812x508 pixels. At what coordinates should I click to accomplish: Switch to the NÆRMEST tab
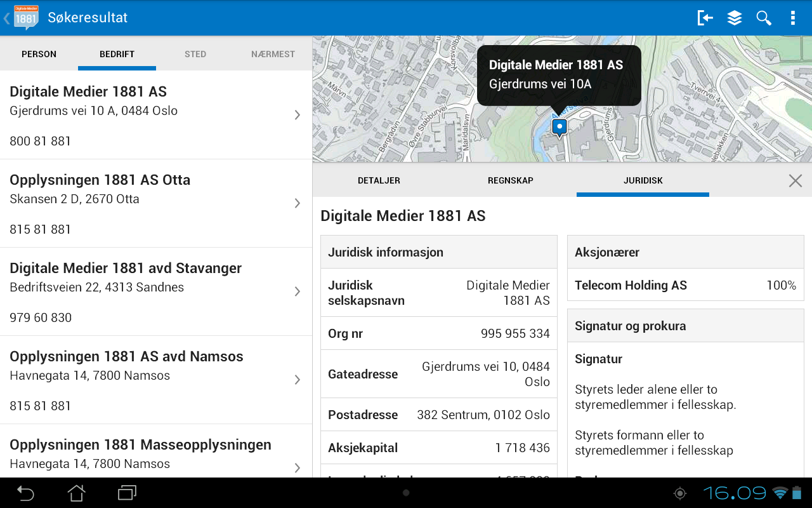273,54
